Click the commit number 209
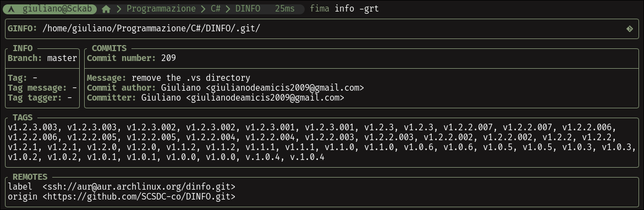The height and width of the screenshot is (210, 644). tap(168, 58)
